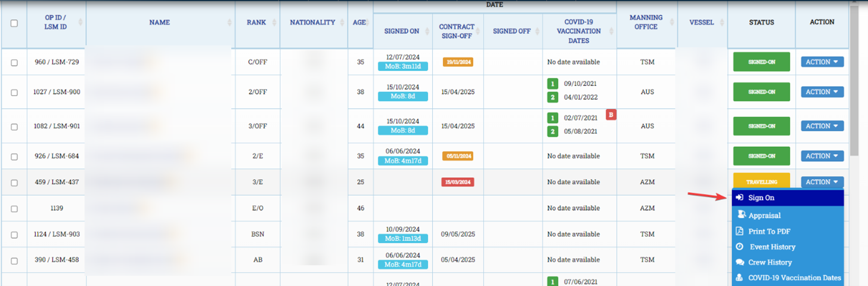The width and height of the screenshot is (868, 286).
Task: Check the row for 960 / LSM-729
Action: (x=14, y=62)
